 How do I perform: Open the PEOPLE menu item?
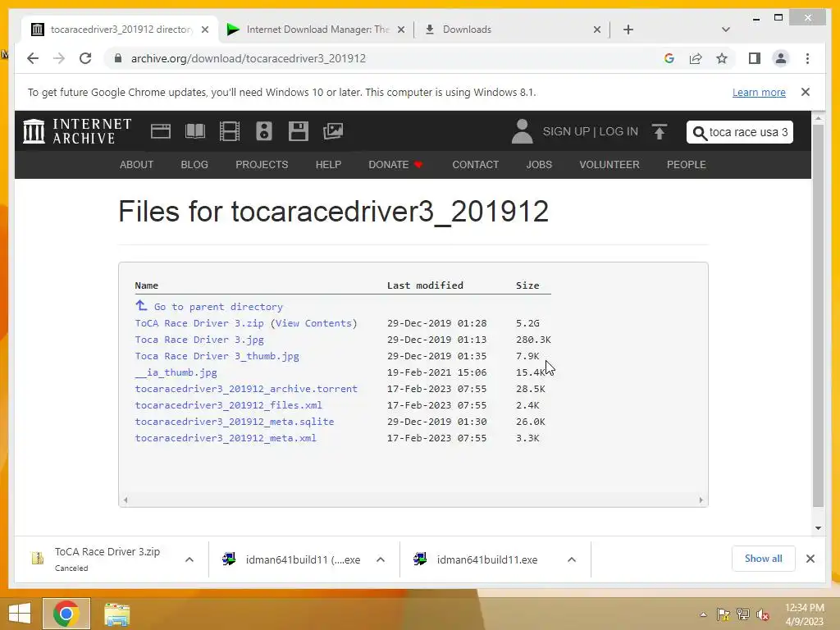(687, 164)
